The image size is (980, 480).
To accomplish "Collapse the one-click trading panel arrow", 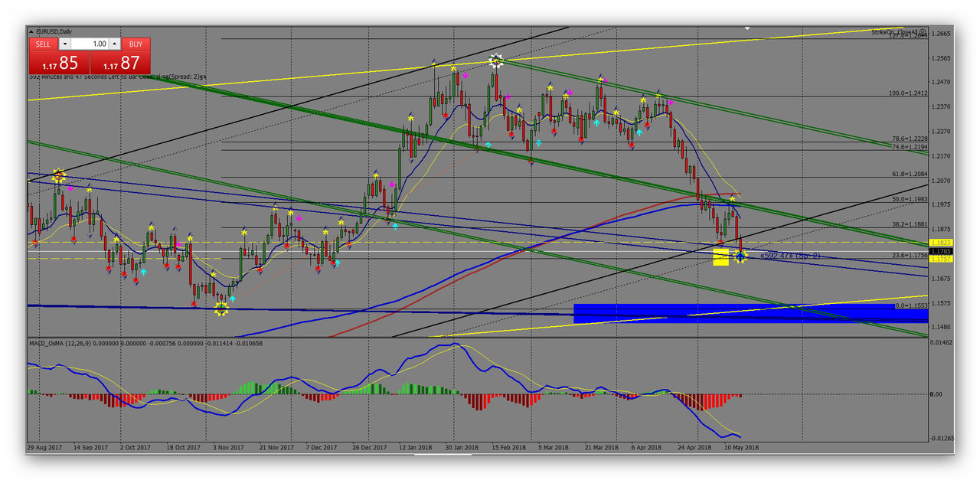I will (x=31, y=31).
